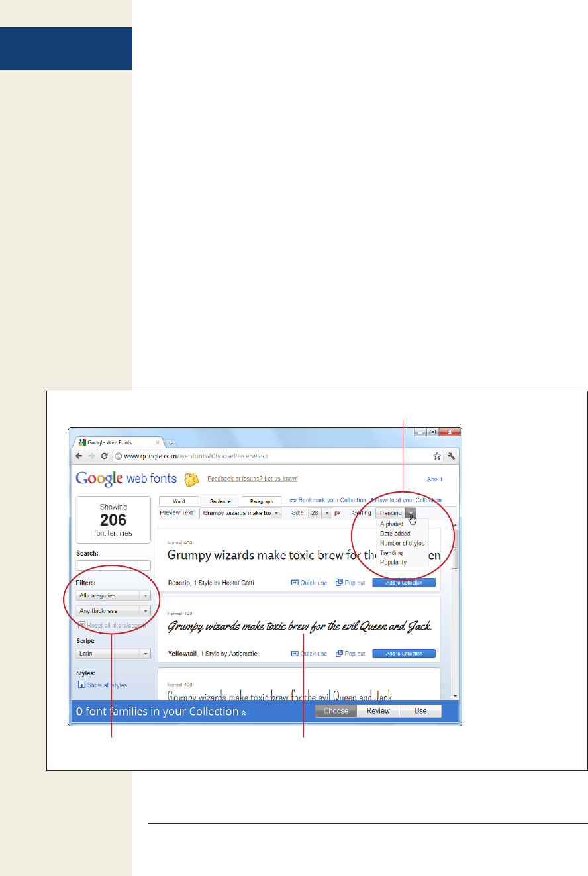Click Download your Collection link
Viewport: 588px width, 876px height.
[406, 501]
